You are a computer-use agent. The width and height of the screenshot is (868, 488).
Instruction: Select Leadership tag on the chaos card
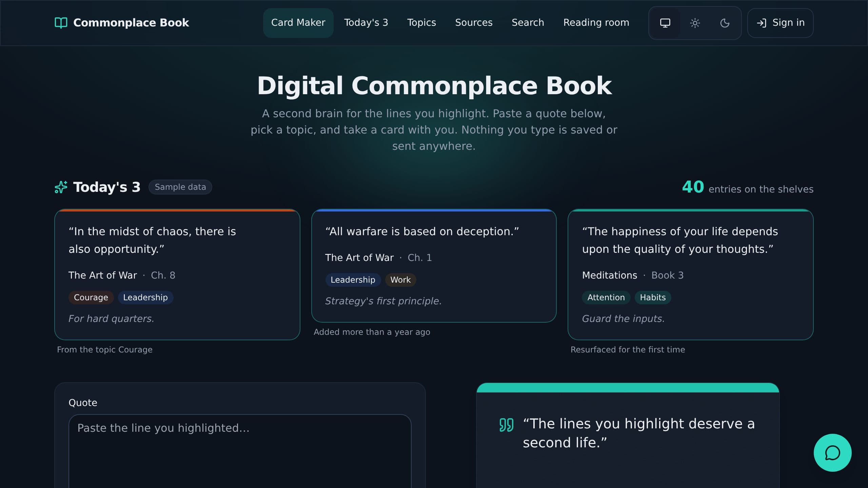pos(145,298)
